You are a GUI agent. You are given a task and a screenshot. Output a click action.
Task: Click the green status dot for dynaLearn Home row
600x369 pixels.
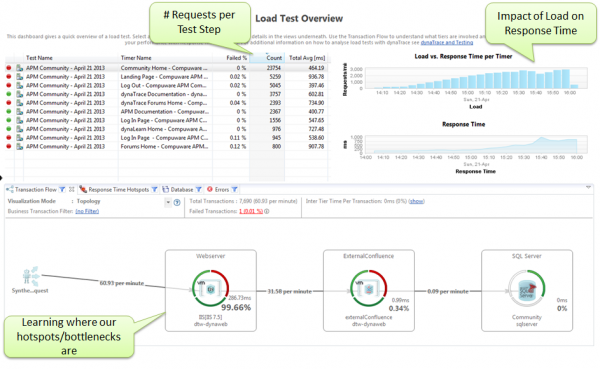click(9, 129)
